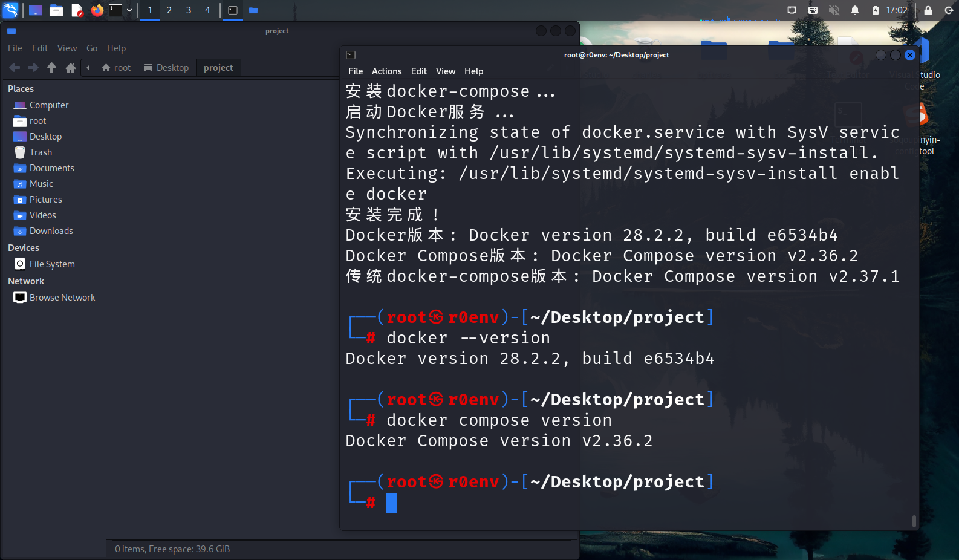Open the terminal Help menu
The height and width of the screenshot is (560, 959).
click(x=473, y=71)
